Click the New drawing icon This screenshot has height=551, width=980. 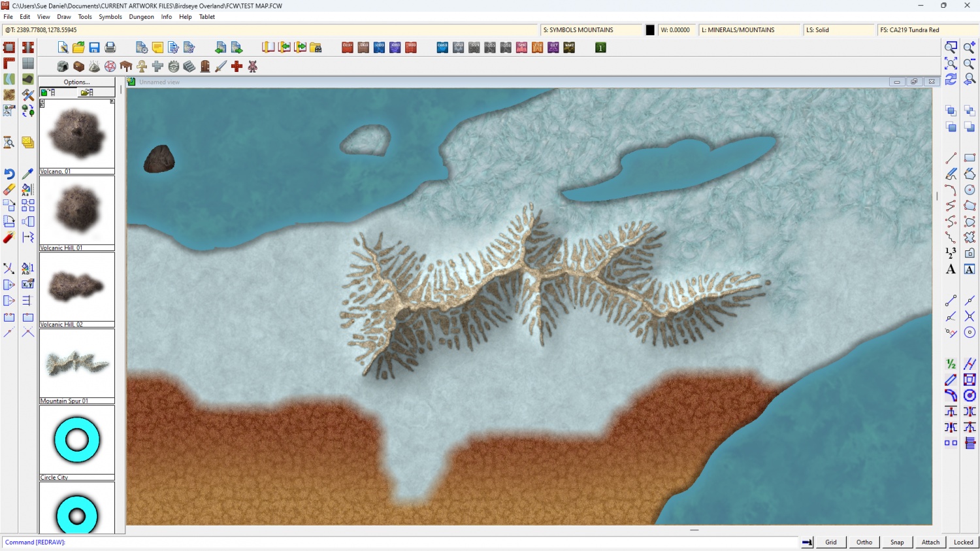coord(63,47)
